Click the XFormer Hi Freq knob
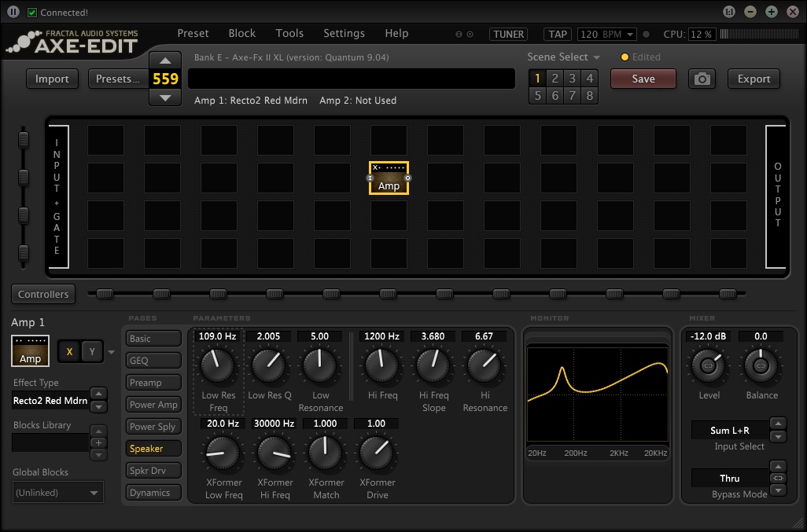The height and width of the screenshot is (532, 807). [275, 453]
